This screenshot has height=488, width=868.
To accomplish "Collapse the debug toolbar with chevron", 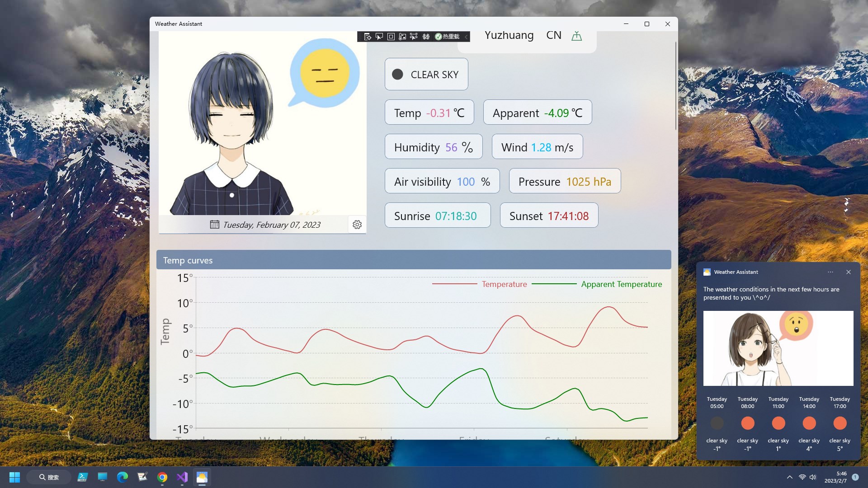I will [x=466, y=37].
